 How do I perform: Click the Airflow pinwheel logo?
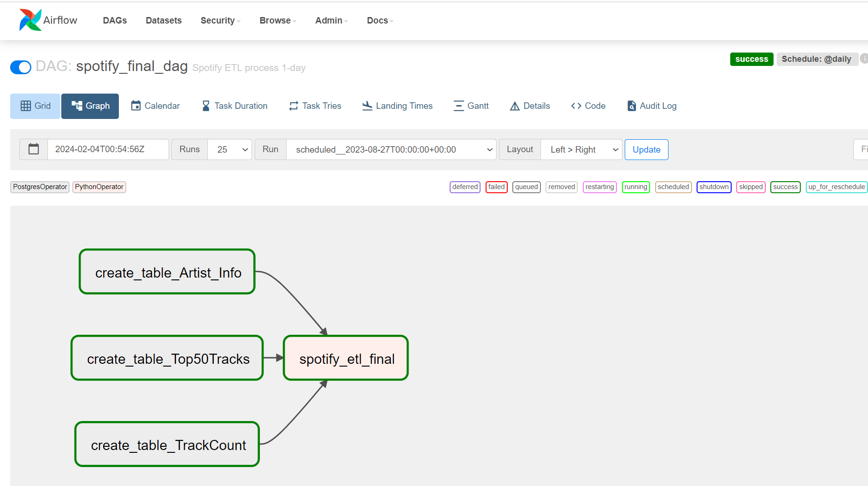(30, 20)
